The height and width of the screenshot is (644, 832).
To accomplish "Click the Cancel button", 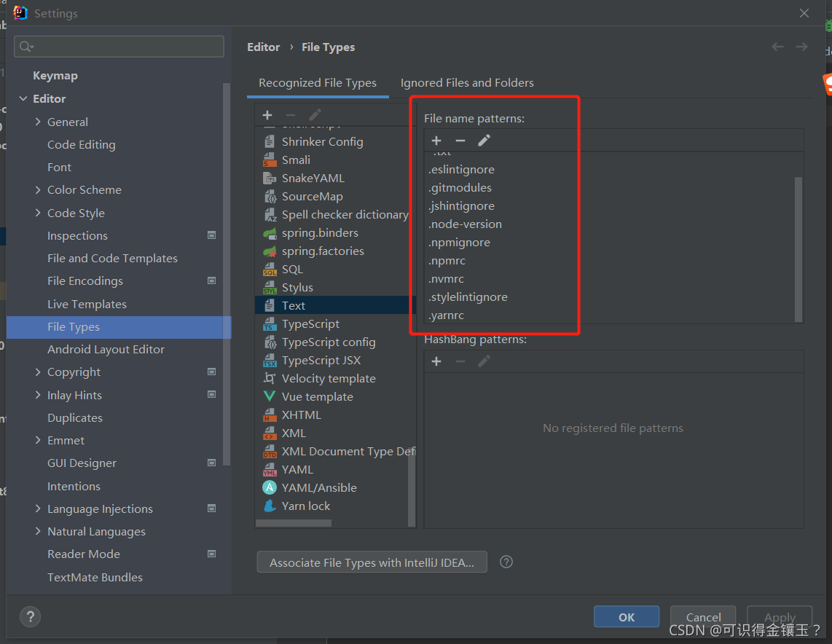I will [x=703, y=617].
